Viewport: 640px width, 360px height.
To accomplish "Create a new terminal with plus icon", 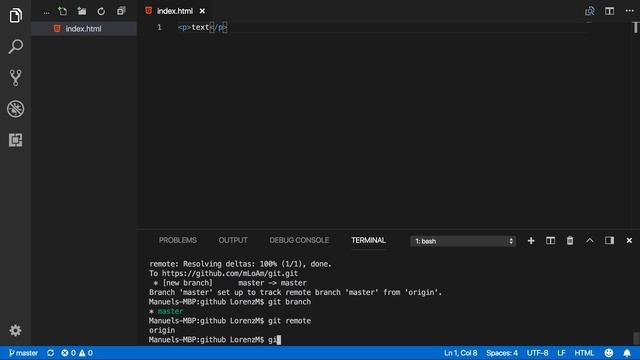I will point(531,241).
